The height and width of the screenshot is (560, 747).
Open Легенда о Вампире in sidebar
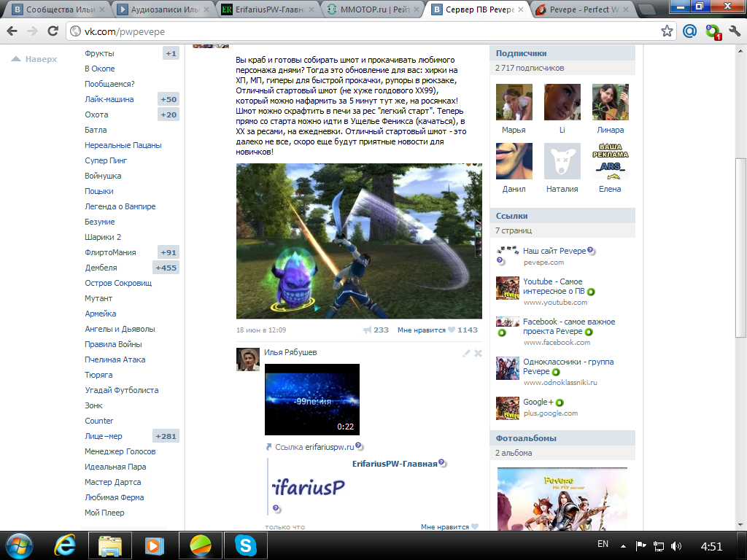click(120, 206)
